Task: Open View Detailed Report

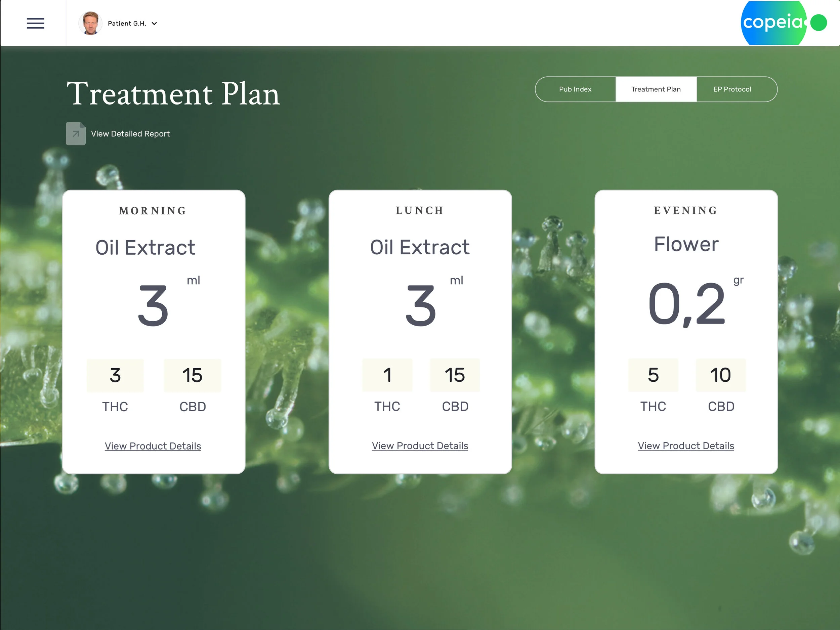Action: click(130, 134)
